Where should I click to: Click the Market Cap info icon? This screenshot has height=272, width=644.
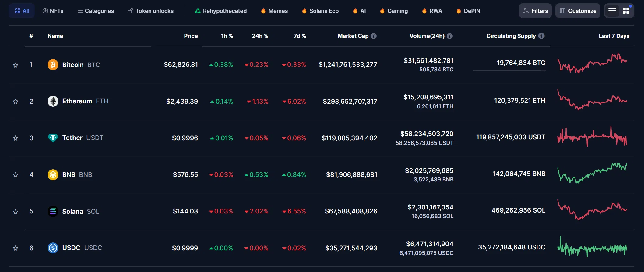tap(374, 36)
